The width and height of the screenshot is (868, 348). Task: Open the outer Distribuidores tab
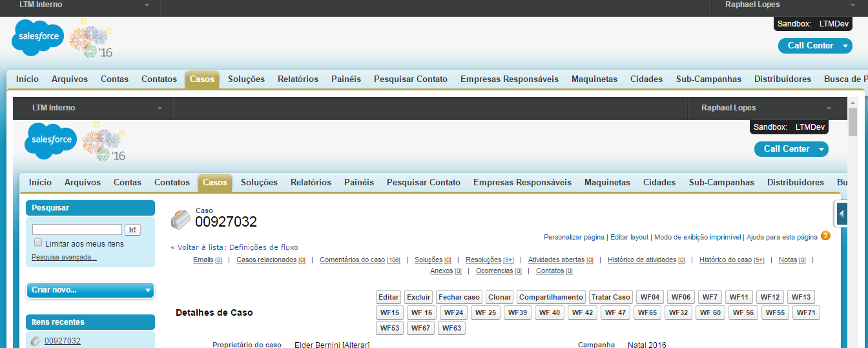(x=783, y=79)
